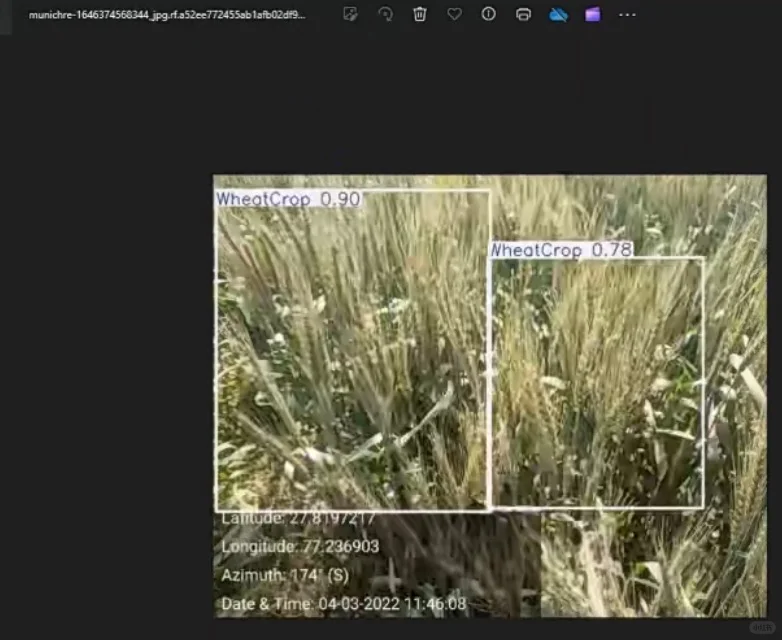Click the 'Azimuth: 174° (S)' text
Viewport: 782px width, 640px height.
[x=285, y=575]
